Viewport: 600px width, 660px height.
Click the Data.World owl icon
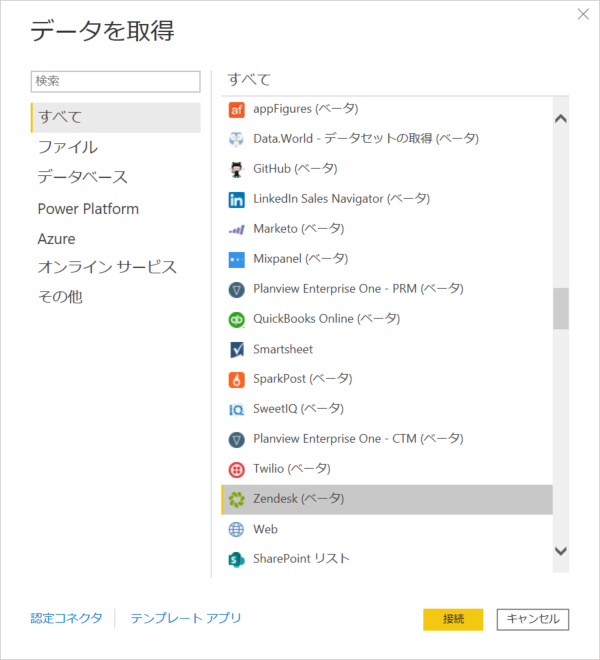tap(236, 139)
